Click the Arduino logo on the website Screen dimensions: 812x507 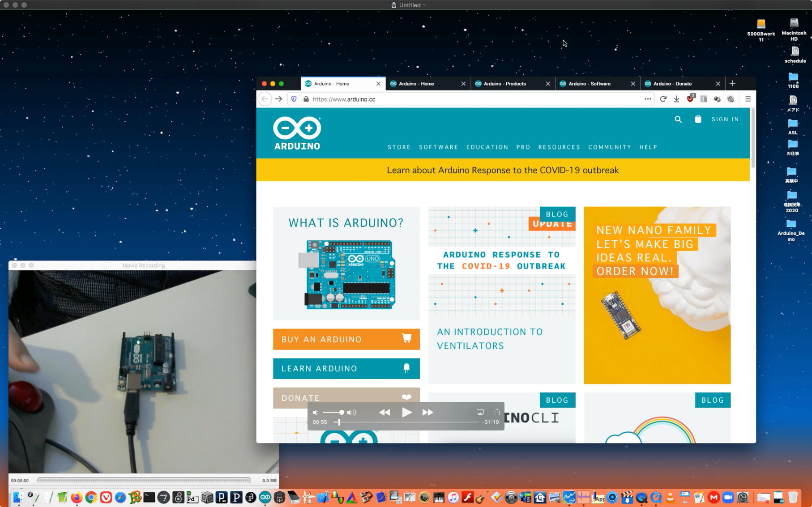coord(297,133)
